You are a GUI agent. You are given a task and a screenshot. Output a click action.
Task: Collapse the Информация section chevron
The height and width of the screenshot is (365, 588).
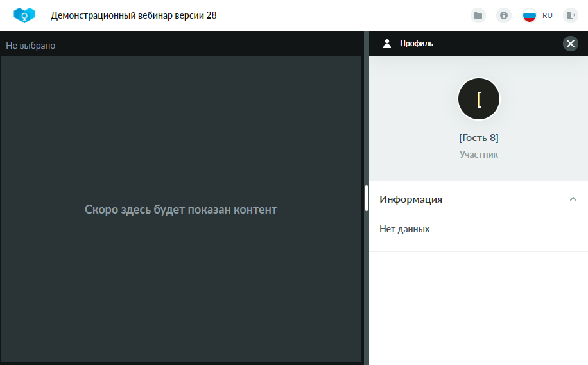[x=573, y=199]
